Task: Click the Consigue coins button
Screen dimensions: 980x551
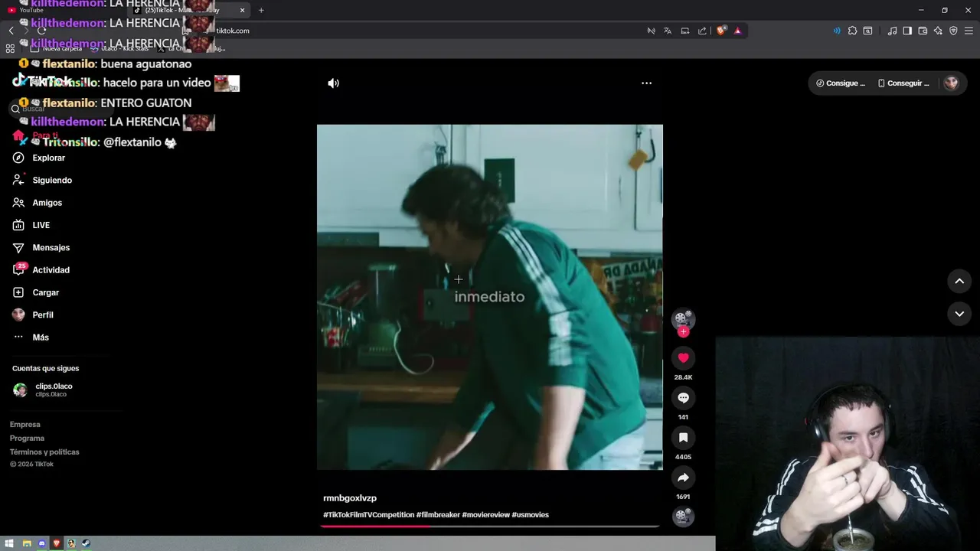Action: tap(841, 83)
